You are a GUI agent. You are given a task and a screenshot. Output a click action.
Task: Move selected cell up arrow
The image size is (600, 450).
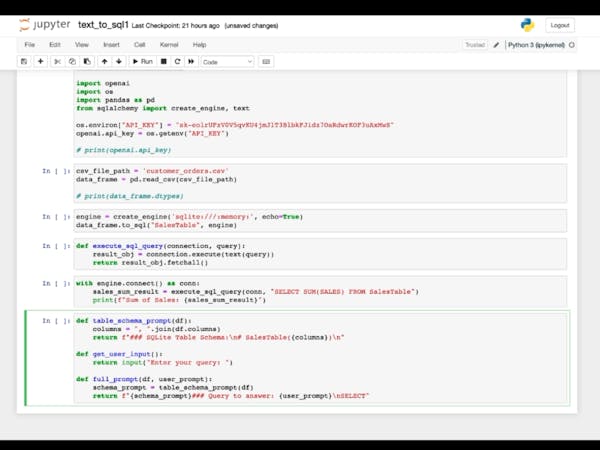(104, 62)
